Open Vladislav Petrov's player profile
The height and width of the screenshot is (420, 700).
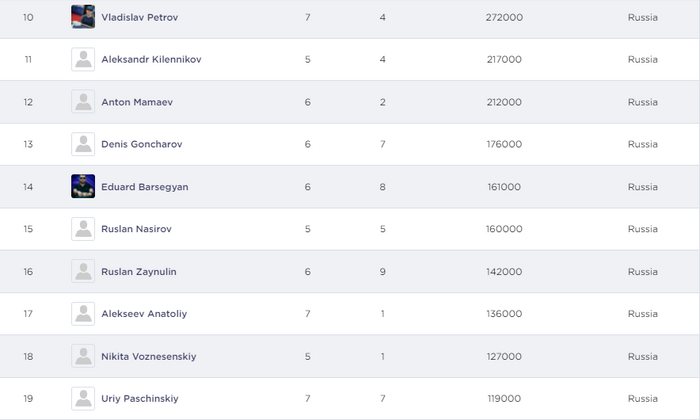(142, 17)
